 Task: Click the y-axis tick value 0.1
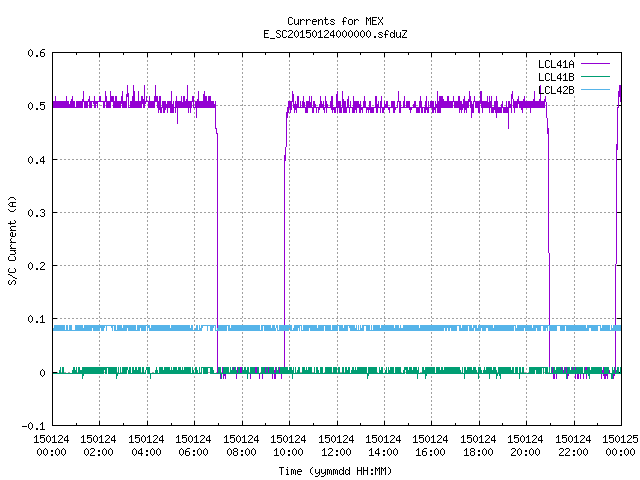(x=36, y=319)
